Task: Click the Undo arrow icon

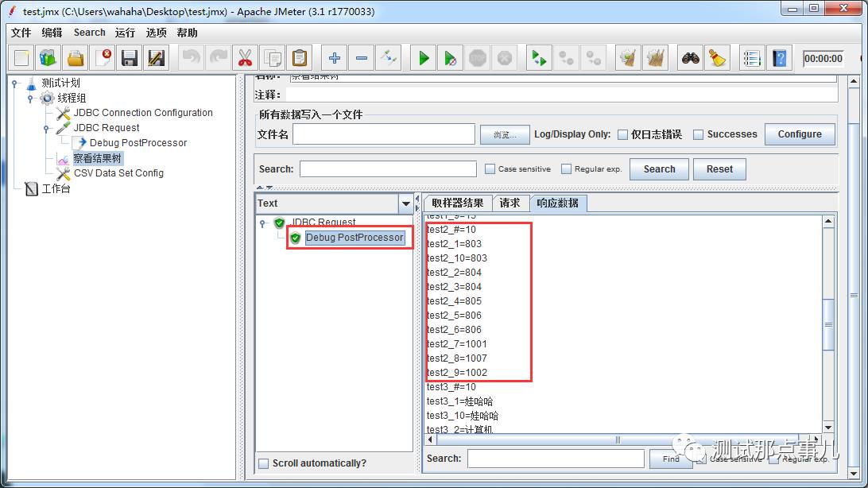Action: click(191, 57)
